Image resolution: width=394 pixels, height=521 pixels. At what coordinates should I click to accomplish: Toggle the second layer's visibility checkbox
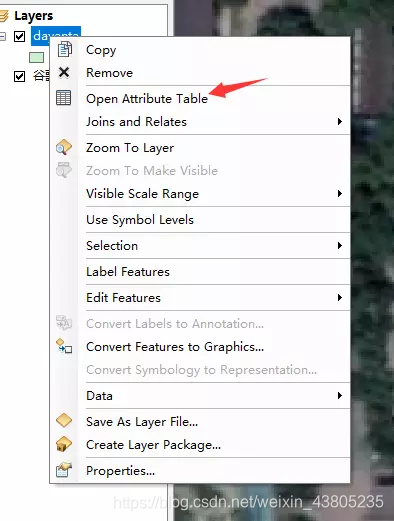[x=19, y=76]
